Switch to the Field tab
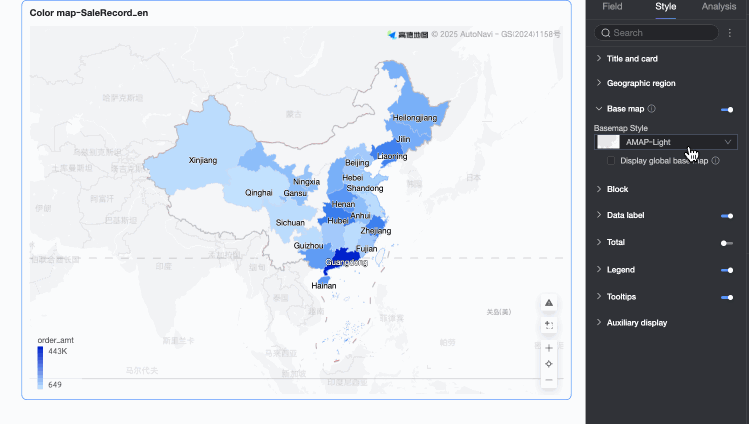 (612, 7)
